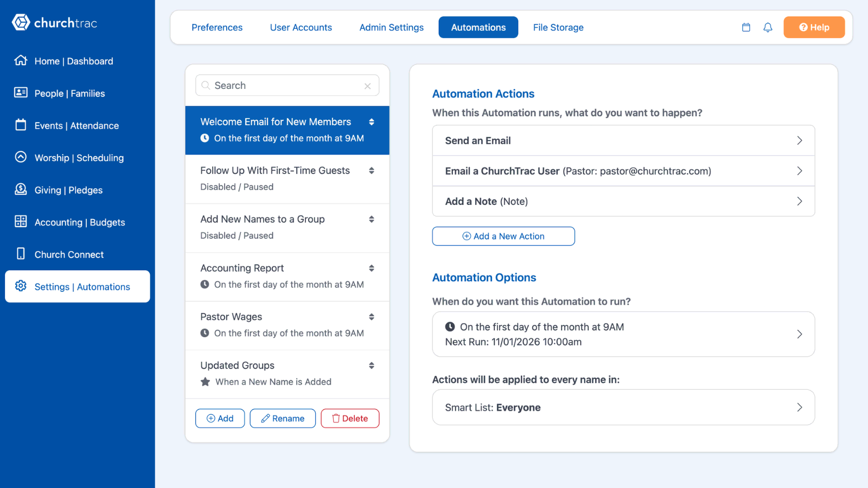The image size is (868, 488).
Task: Open the Admin Settings tab
Action: click(392, 27)
